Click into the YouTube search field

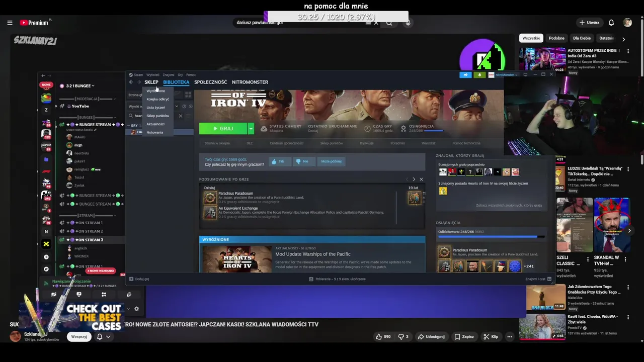tap(302, 23)
